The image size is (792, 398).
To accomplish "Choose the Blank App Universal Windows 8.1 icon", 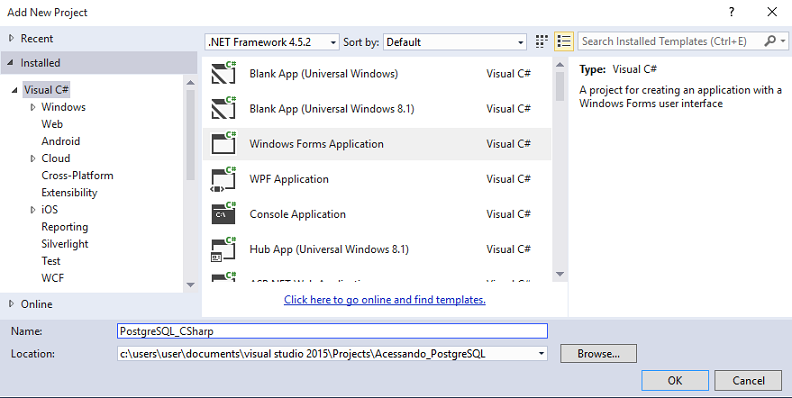I will coord(224,108).
